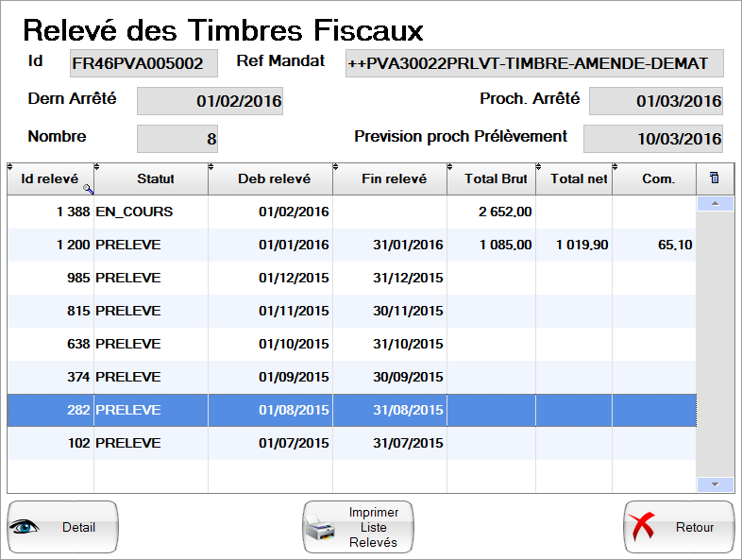Click the Ref Mandat field
The image size is (742, 560).
click(533, 63)
